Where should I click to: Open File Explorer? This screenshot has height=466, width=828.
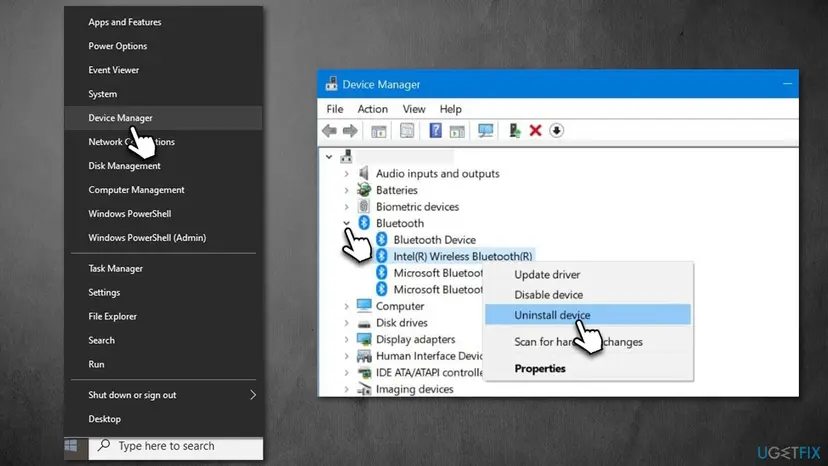point(164,316)
